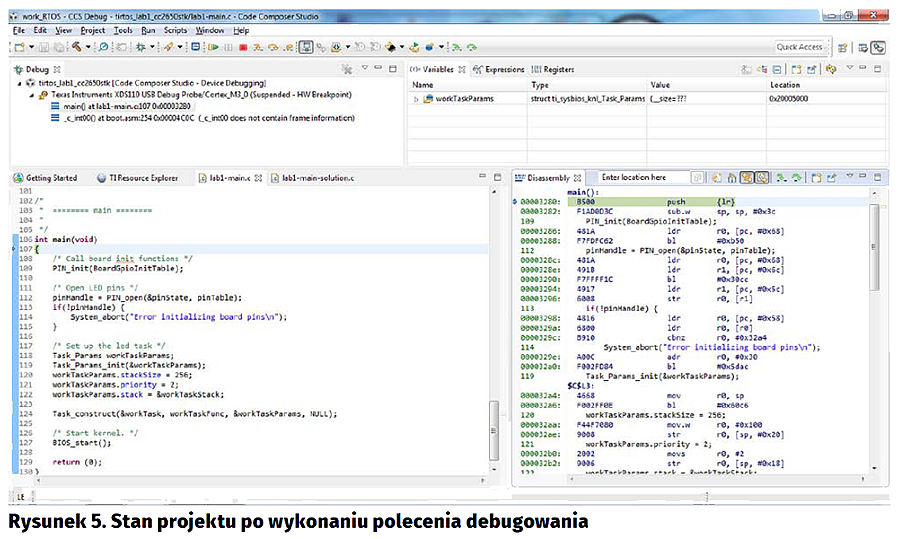This screenshot has width=900, height=539.
Task: Open the Scripts menu
Action: (x=176, y=31)
